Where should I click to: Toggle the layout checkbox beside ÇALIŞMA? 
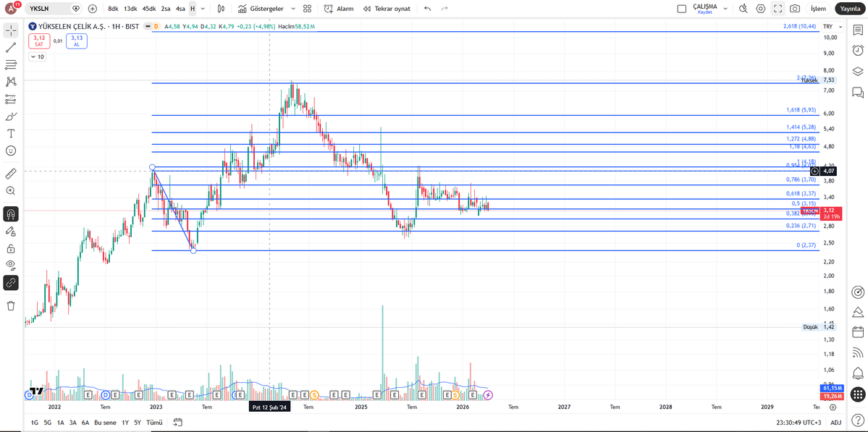(x=682, y=9)
